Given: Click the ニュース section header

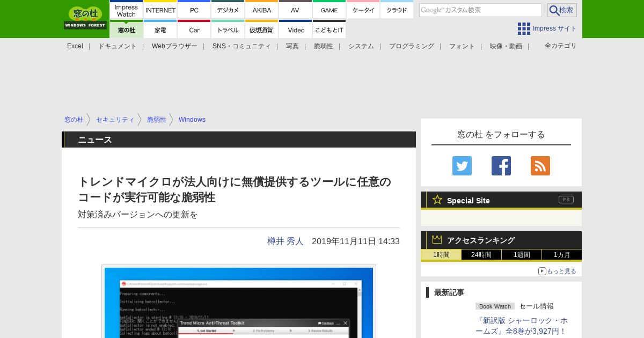Looking at the screenshot, I should [239, 139].
